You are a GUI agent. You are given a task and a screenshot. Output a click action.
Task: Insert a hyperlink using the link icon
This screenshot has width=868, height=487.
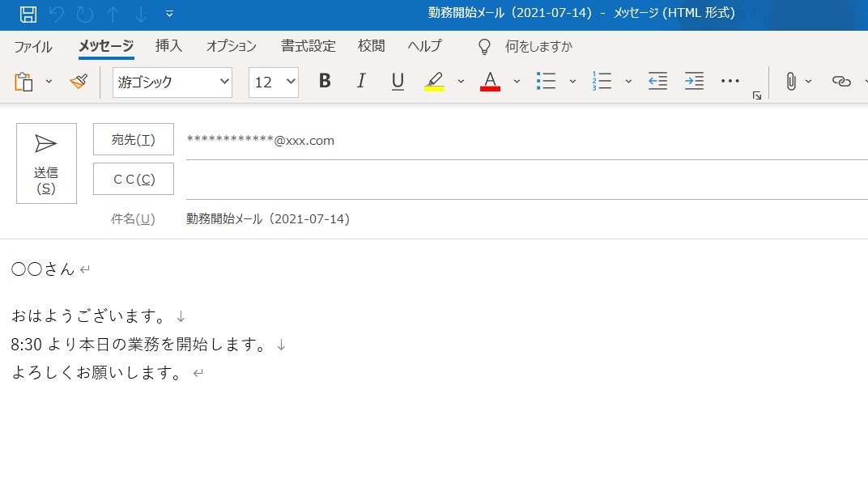(x=841, y=82)
